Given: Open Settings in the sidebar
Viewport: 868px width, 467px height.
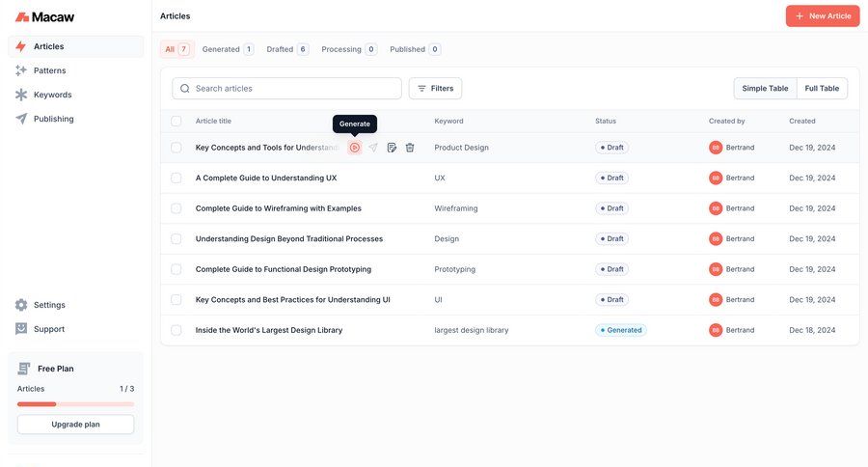Looking at the screenshot, I should [x=76, y=305].
